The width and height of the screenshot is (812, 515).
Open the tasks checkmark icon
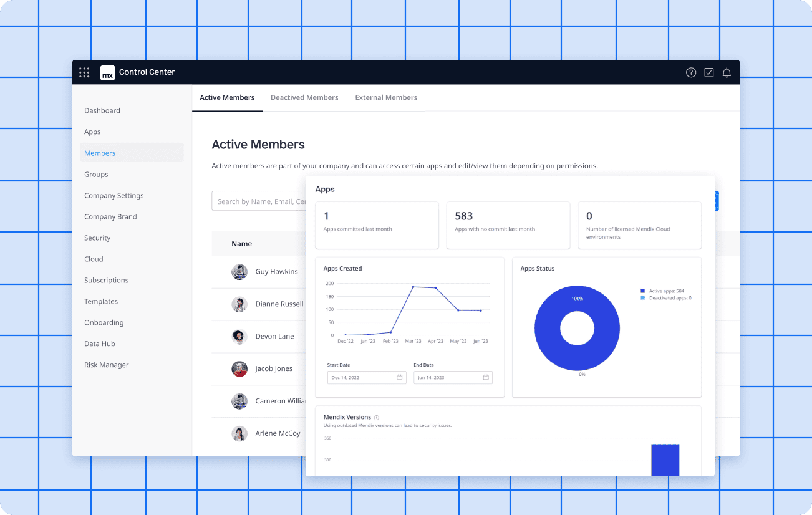tap(709, 73)
